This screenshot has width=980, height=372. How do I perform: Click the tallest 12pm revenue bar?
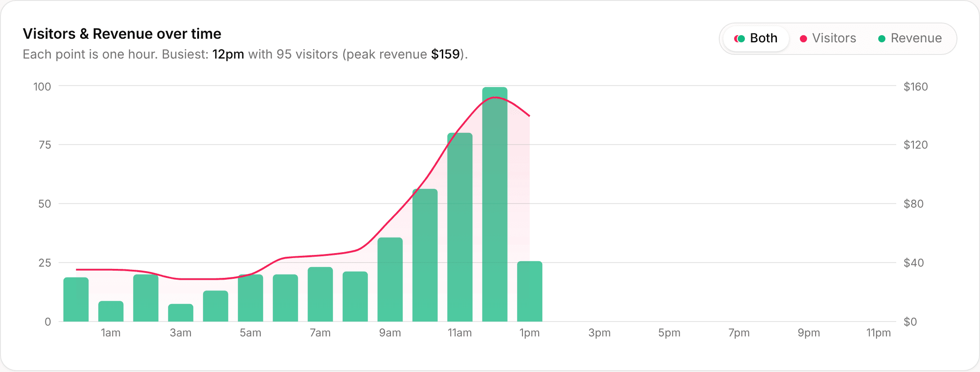pos(495,204)
